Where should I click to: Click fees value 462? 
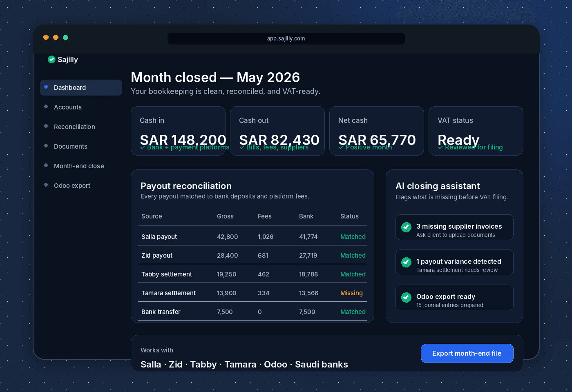(x=264, y=274)
